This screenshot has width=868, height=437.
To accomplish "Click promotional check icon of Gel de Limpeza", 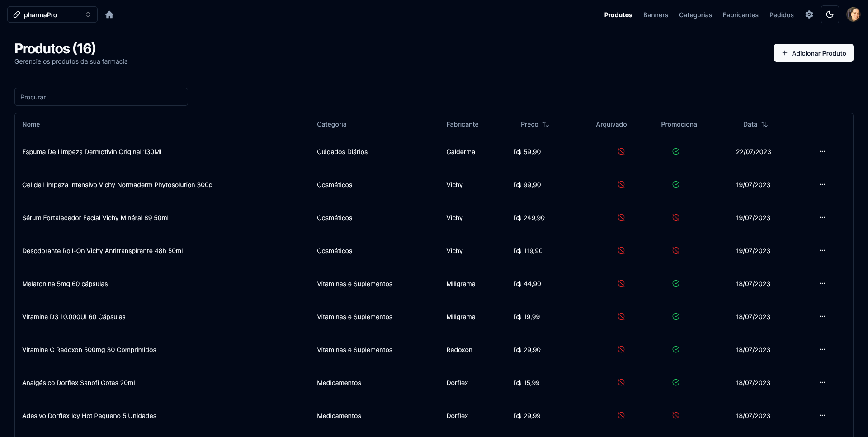I will 676,184.
